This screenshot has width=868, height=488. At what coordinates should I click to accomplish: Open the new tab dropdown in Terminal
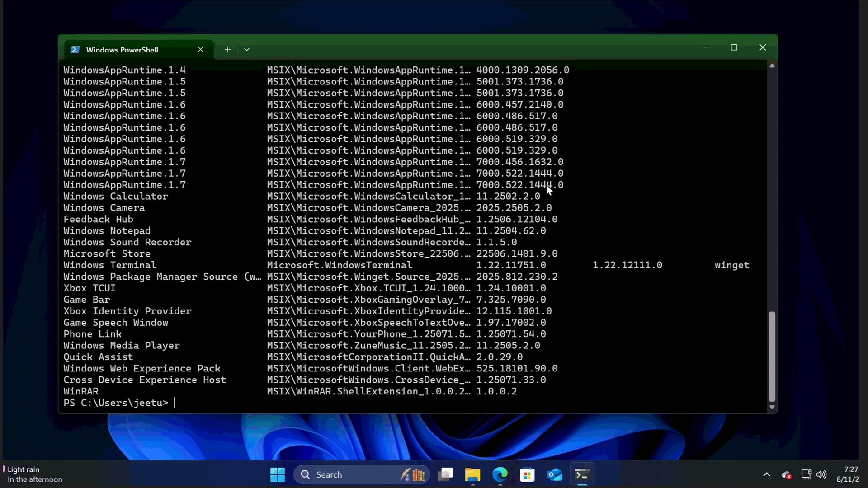[246, 50]
